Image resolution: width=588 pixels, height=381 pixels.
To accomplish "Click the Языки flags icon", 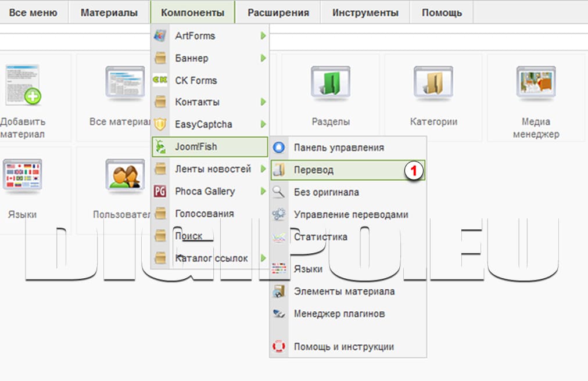I will click(x=22, y=174).
